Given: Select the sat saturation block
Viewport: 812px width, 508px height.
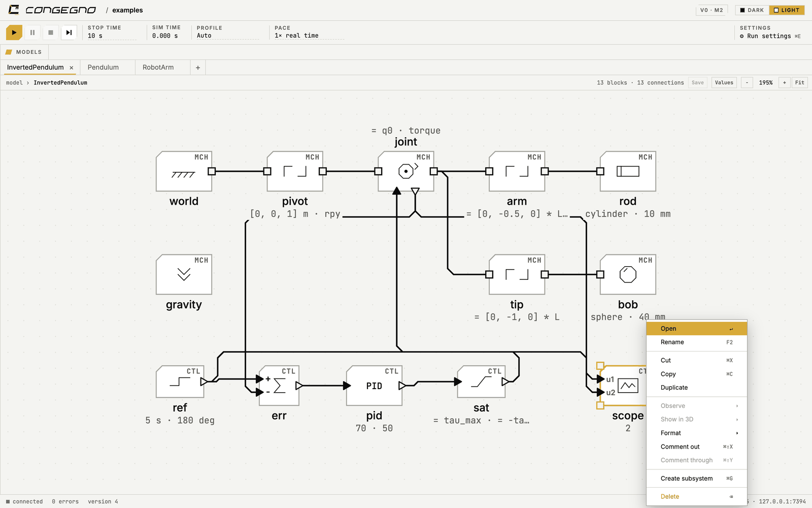Looking at the screenshot, I should (x=481, y=382).
